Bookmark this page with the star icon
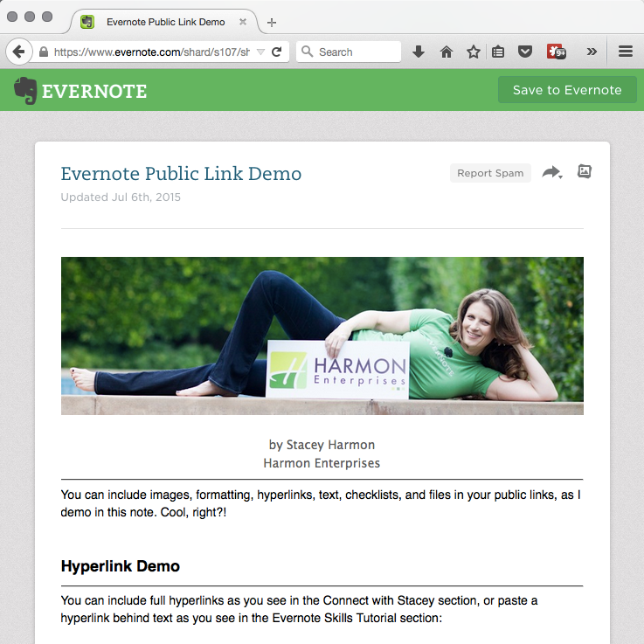 point(473,52)
